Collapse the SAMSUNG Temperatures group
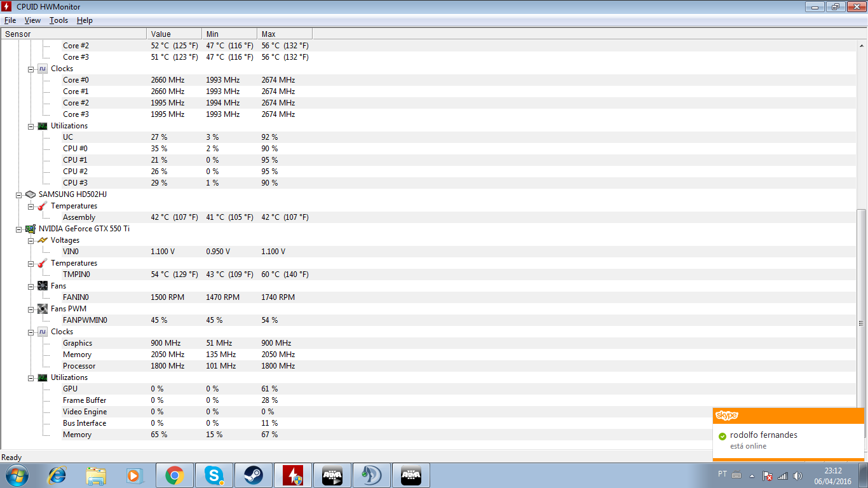Viewport: 868px width, 488px height. 31,206
